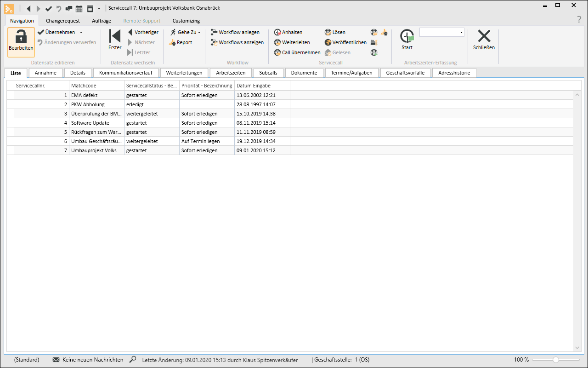The height and width of the screenshot is (368, 588).
Task: Select the Navigation ribbon tab
Action: tap(22, 21)
